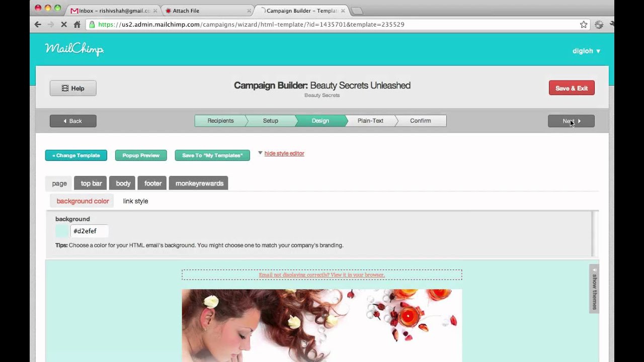Viewport: 644px width, 362px height.
Task: Proceed with the Next button
Action: pos(571,121)
